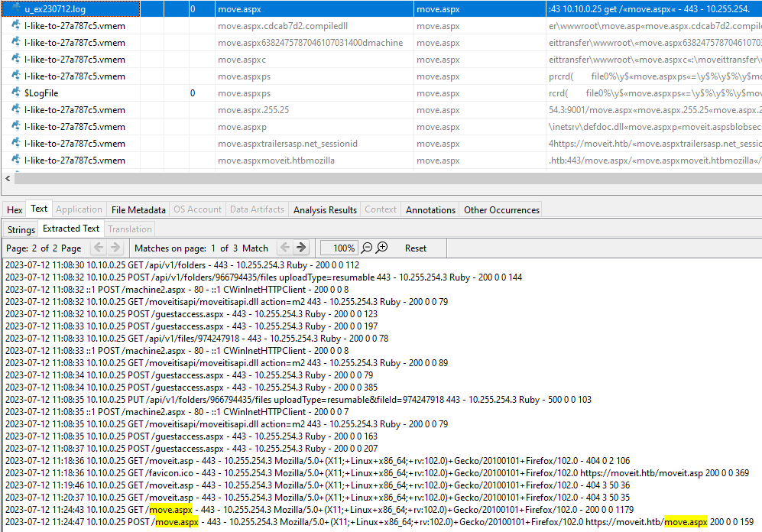Click the file icon beside $LogFile
Viewport: 762px width, 532px height.
(x=16, y=92)
